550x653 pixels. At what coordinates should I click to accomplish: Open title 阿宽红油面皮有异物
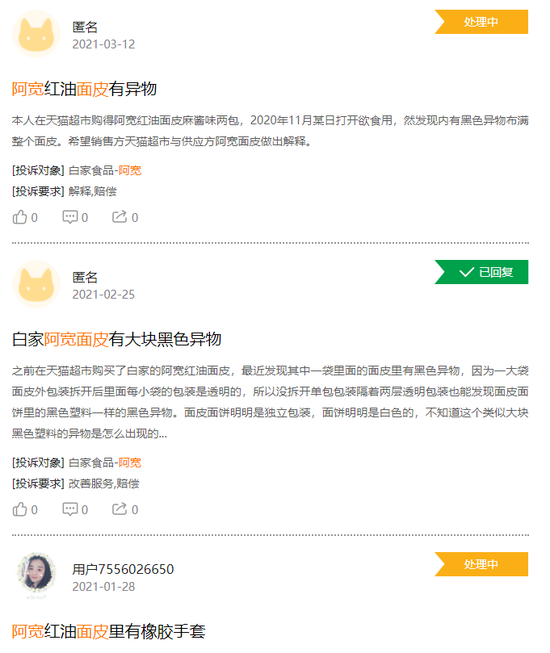pyautogui.click(x=84, y=89)
